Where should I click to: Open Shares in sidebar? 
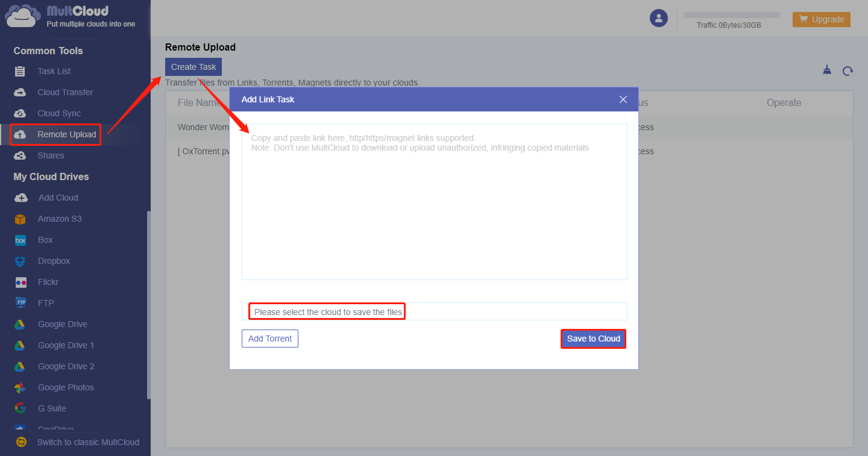coord(51,155)
